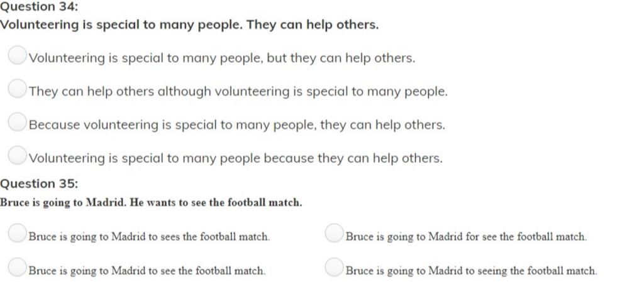Click answer text 'Bruce is going to Madrid to sees the football match.'

click(x=150, y=237)
